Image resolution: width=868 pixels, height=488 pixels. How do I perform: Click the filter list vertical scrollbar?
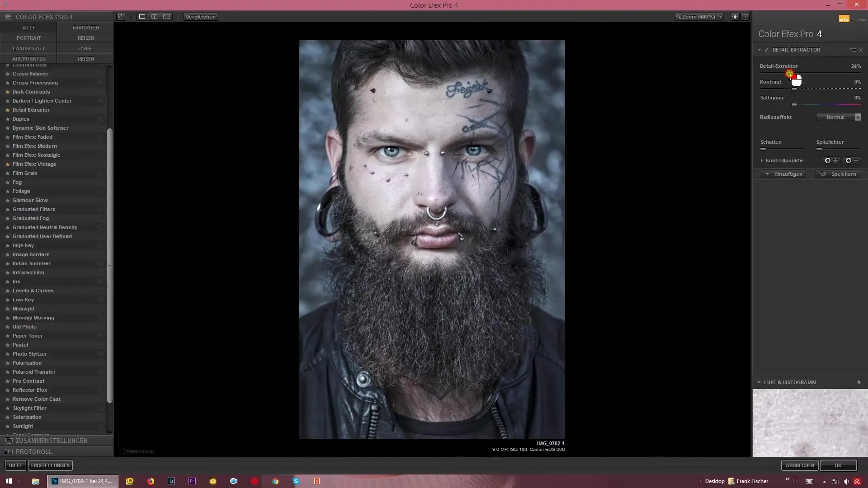click(x=109, y=266)
